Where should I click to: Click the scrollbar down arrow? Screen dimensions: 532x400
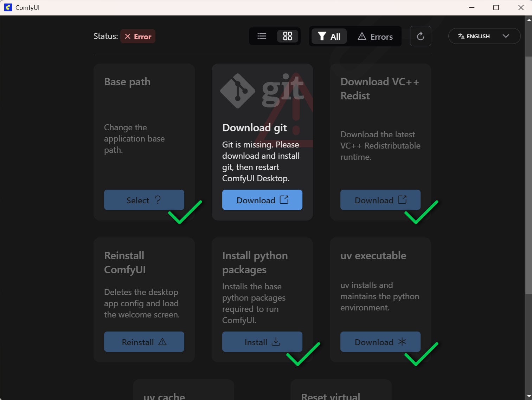[528, 396]
